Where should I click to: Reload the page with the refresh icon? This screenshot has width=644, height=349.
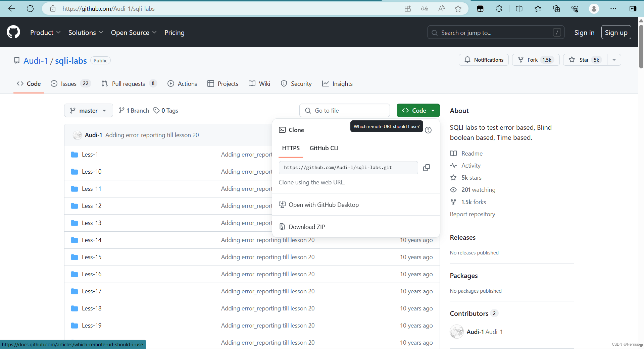pyautogui.click(x=30, y=9)
